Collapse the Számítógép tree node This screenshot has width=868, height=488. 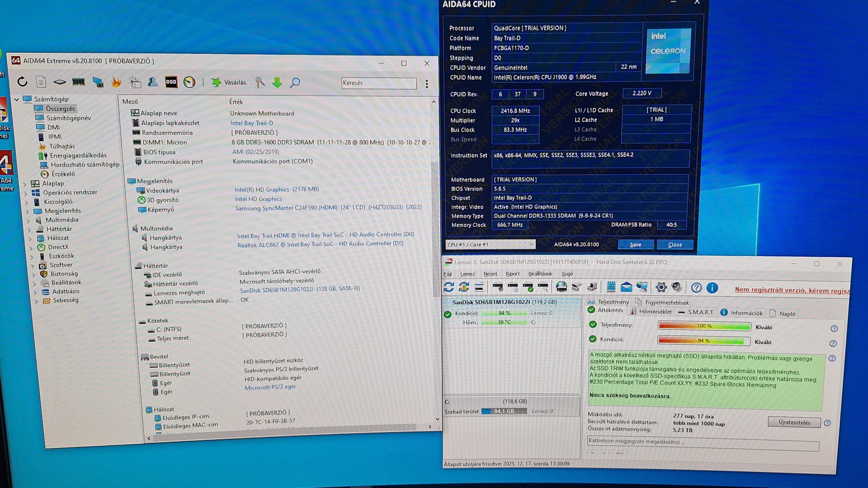tap(17, 99)
